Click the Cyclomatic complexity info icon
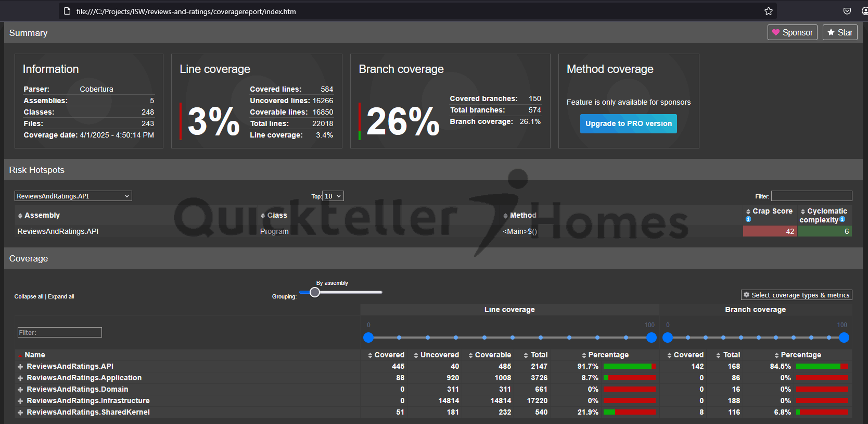Viewport: 868px width, 424px height. tap(842, 219)
